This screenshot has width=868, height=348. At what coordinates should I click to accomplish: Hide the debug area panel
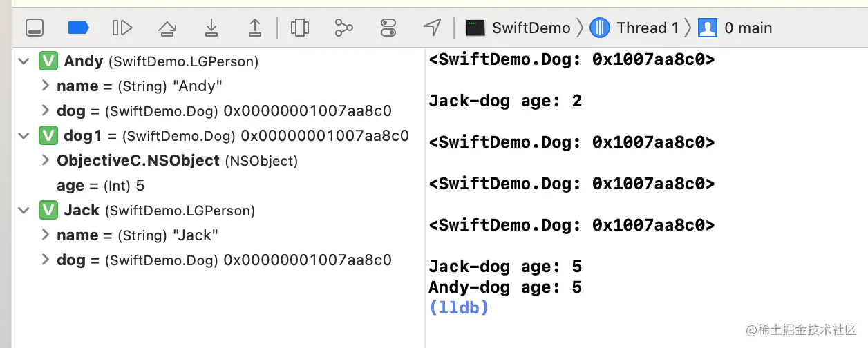pos(35,28)
